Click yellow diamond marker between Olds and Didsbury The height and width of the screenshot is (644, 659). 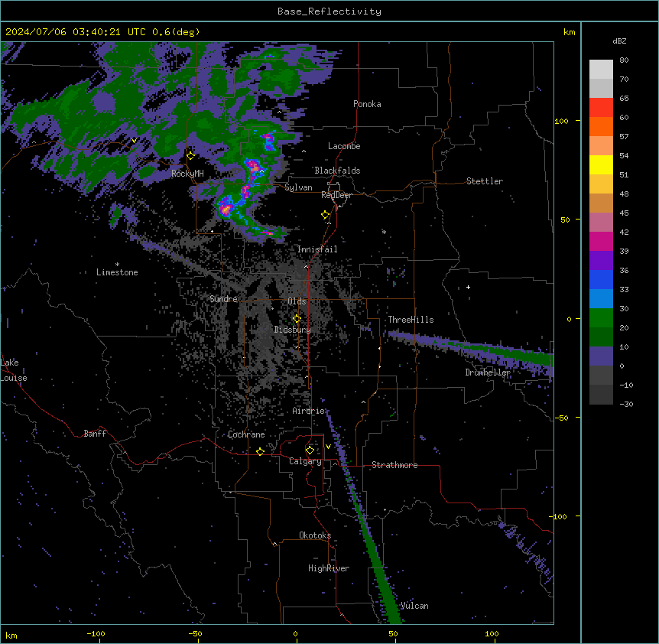point(297,319)
